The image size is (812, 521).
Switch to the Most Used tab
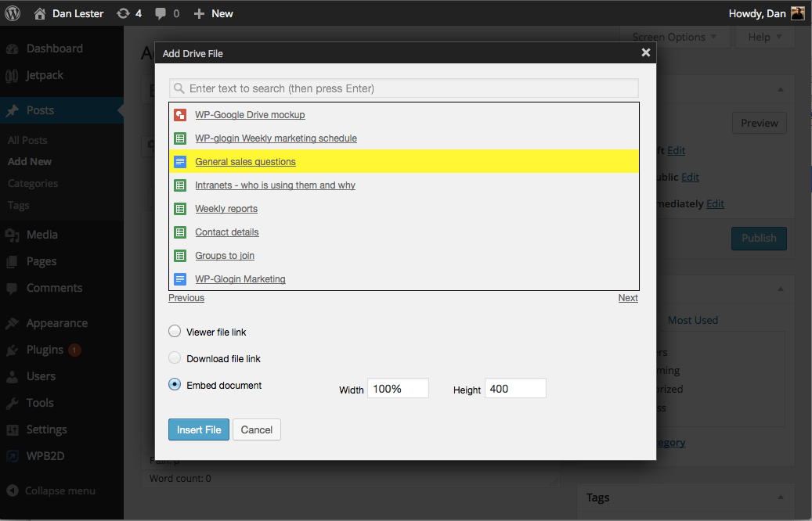tap(692, 319)
